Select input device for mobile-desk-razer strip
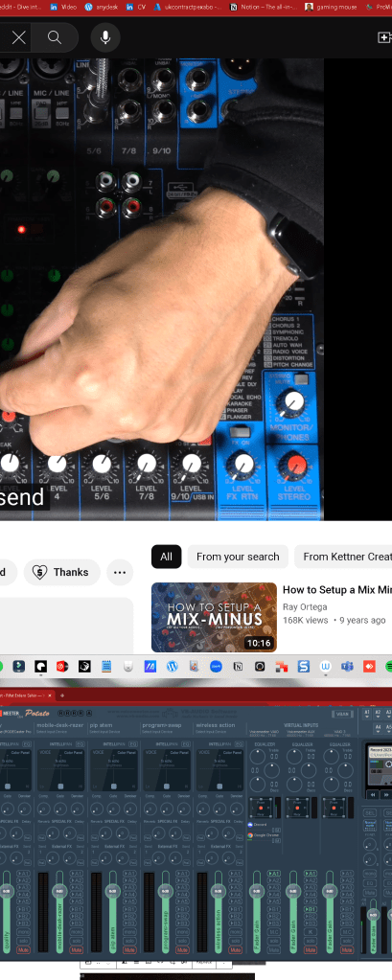392x980 pixels. [x=51, y=731]
